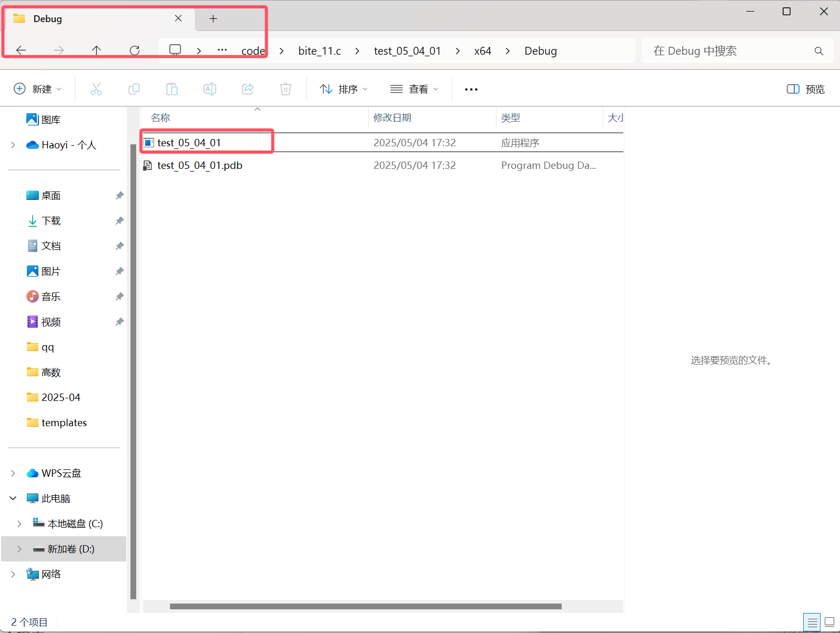Collapse the 此电脑 tree node
This screenshot has width=840, height=633.
coord(13,498)
